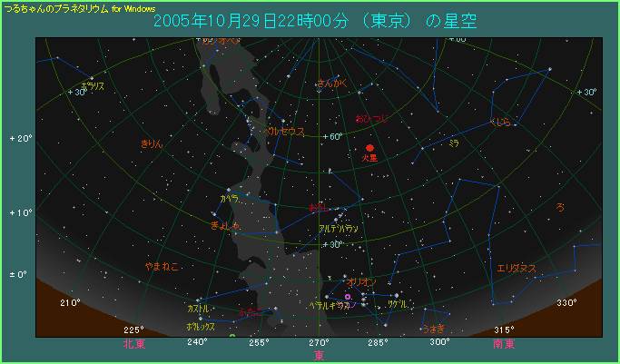Click the ペルセウス constellation name
The height and width of the screenshot is (364, 620).
point(284,131)
